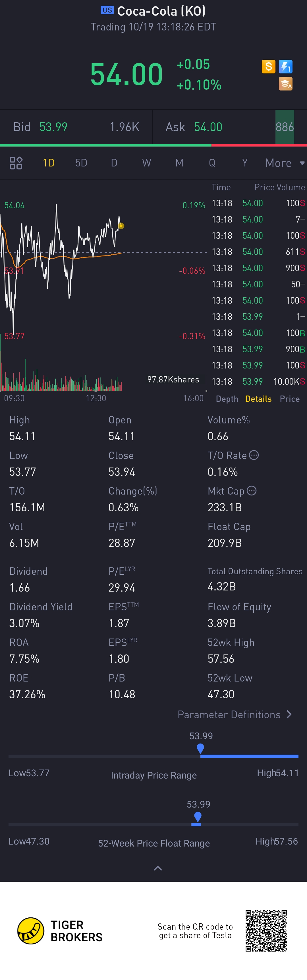307x980 pixels.
Task: Select the 1D chart period tab
Action: tap(49, 163)
